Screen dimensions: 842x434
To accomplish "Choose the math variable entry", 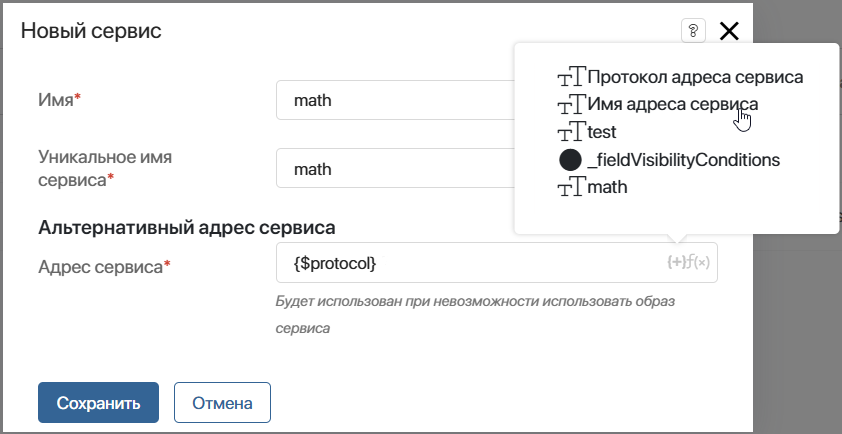I will point(607,187).
